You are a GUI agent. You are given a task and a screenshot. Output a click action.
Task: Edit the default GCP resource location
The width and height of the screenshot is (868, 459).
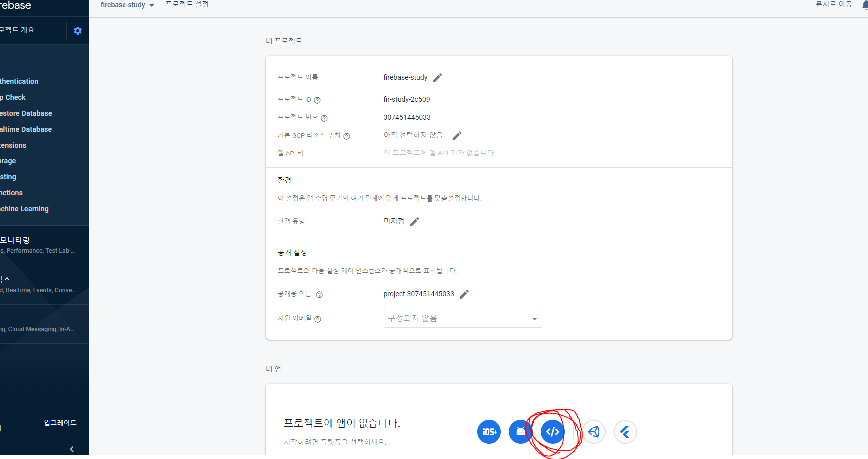click(457, 136)
